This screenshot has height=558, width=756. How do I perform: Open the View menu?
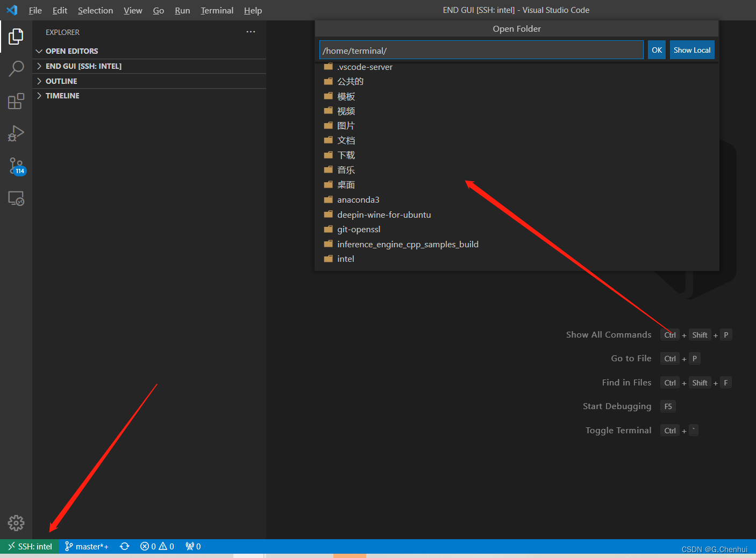pyautogui.click(x=133, y=10)
